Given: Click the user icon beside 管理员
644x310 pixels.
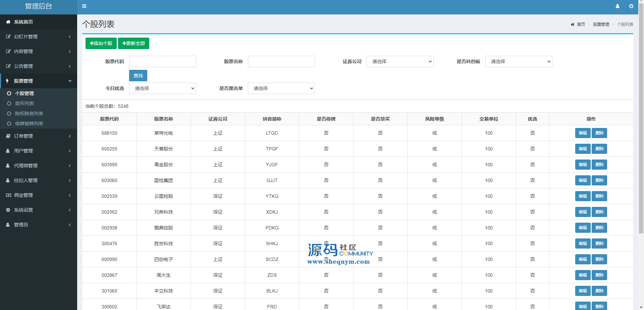Looking at the screenshot, I should (8, 225).
